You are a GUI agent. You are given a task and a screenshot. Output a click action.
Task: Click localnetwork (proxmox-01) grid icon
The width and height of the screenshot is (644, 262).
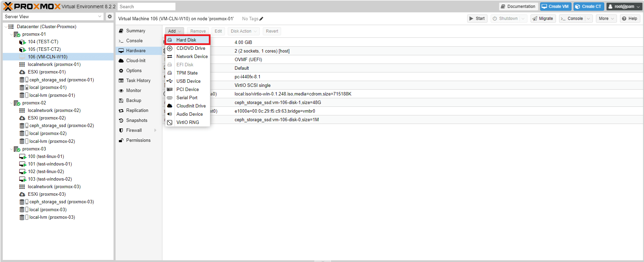(x=22, y=65)
